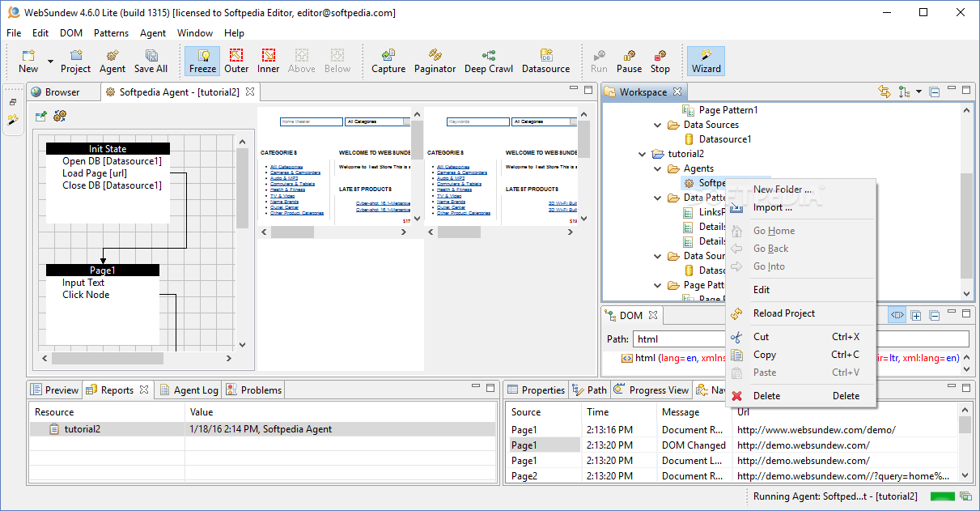Screen dimensions: 980x511
Task: Open the Agent menu in menu bar
Action: 153,33
